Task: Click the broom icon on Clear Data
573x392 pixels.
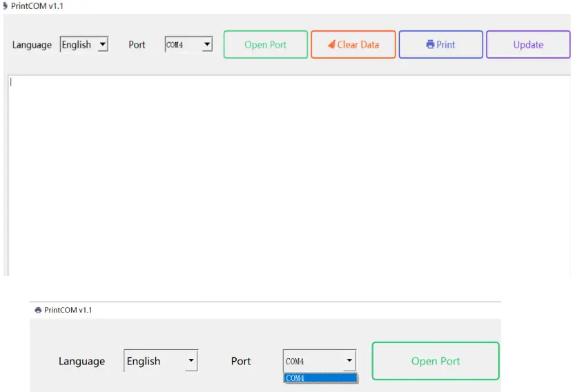Action: (x=331, y=45)
